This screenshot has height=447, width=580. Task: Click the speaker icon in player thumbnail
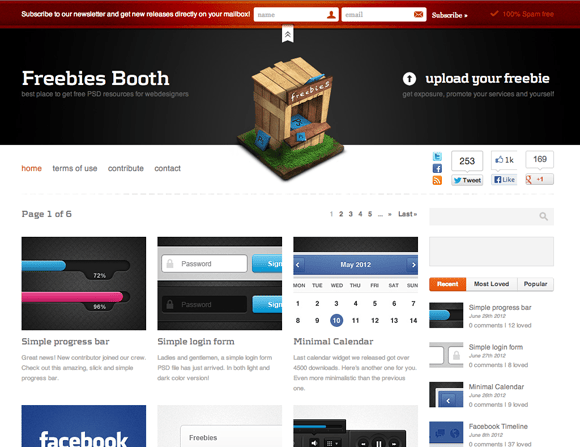click(314, 443)
